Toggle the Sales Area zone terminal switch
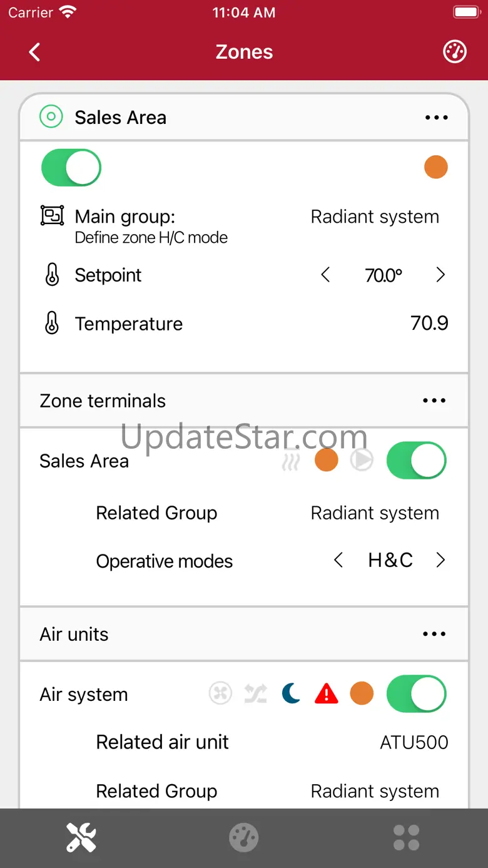This screenshot has height=868, width=488. (x=417, y=461)
